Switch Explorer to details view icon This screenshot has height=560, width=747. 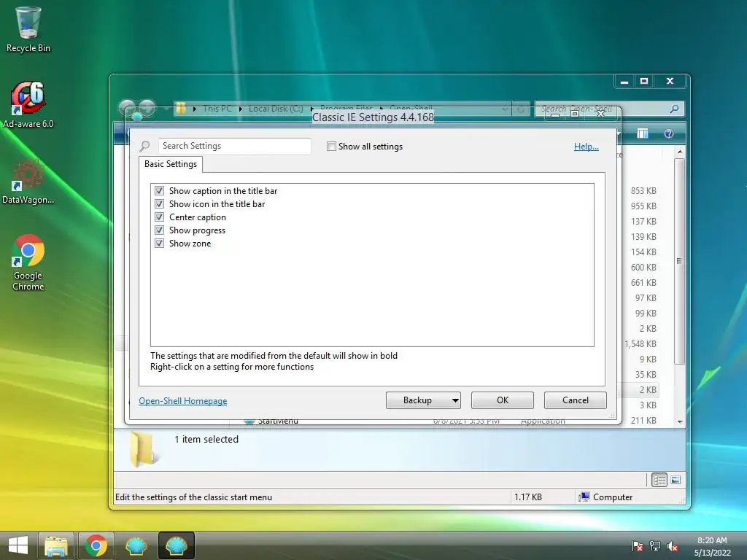(x=659, y=480)
